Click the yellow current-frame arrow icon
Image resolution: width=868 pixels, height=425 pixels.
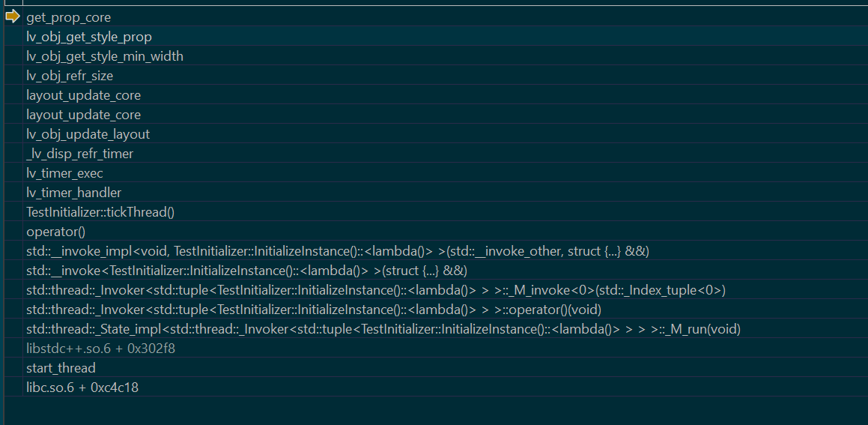12,16
